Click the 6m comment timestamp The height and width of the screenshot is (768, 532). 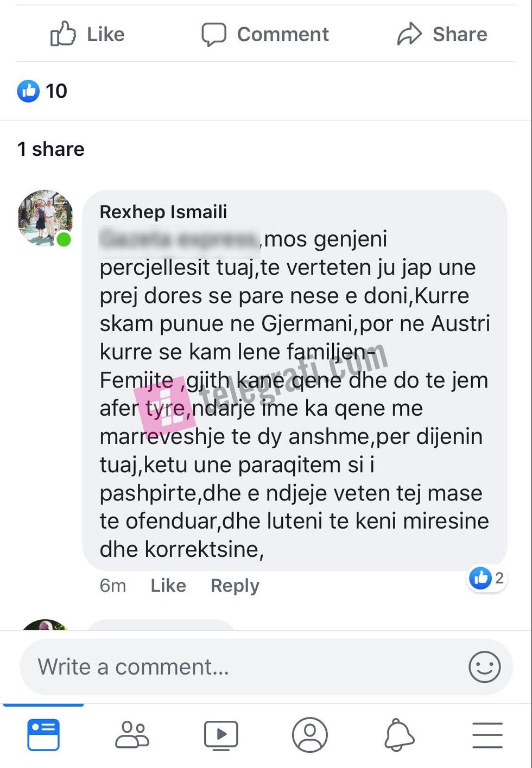[x=112, y=586]
